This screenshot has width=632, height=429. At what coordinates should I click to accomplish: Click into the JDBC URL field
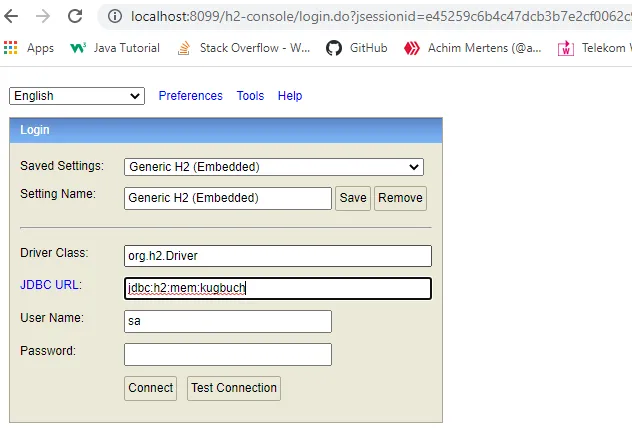[278, 288]
